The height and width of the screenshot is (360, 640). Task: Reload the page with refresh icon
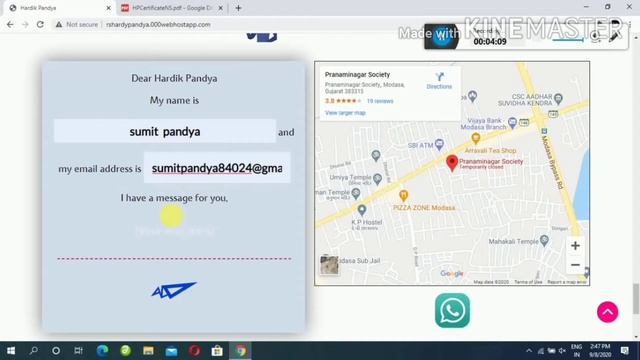(x=40, y=24)
